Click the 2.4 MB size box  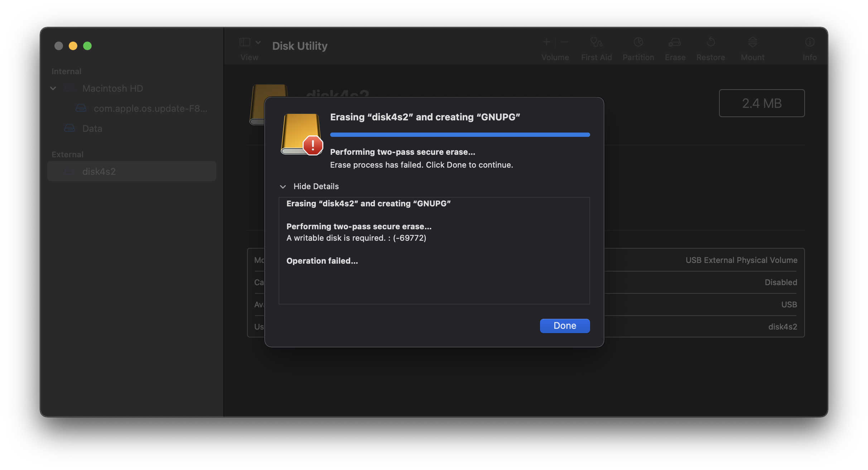[x=762, y=103]
